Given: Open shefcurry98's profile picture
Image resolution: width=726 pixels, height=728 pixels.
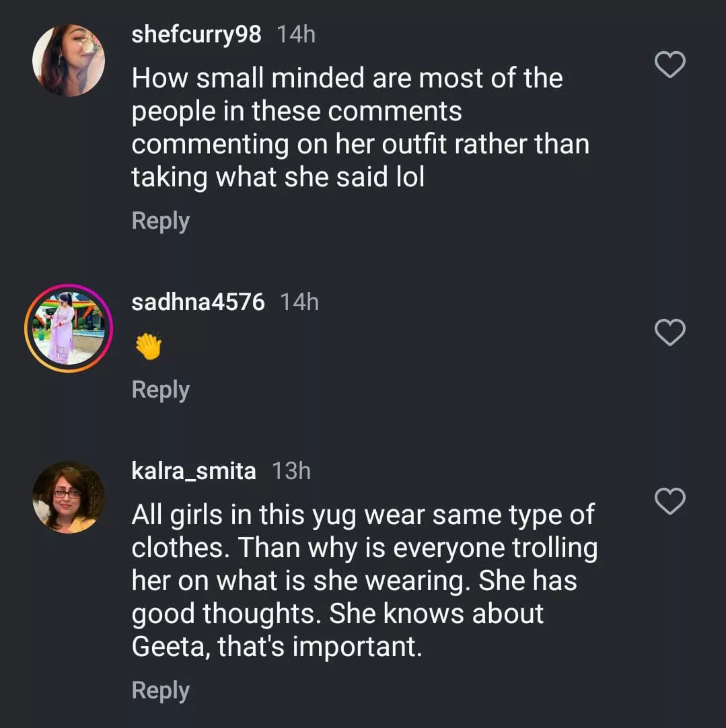Looking at the screenshot, I should pyautogui.click(x=69, y=61).
